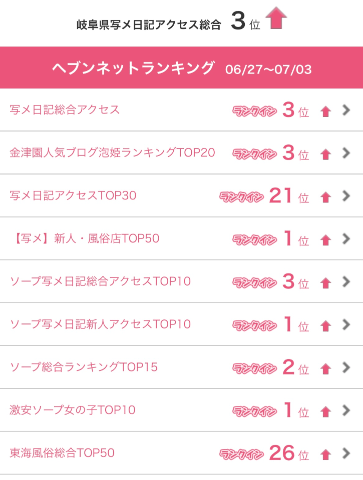The width and height of the screenshot is (363, 480).
Task: Click the 岐阜県写メ日記アクセス総合 heading text
Action: tap(149, 25)
